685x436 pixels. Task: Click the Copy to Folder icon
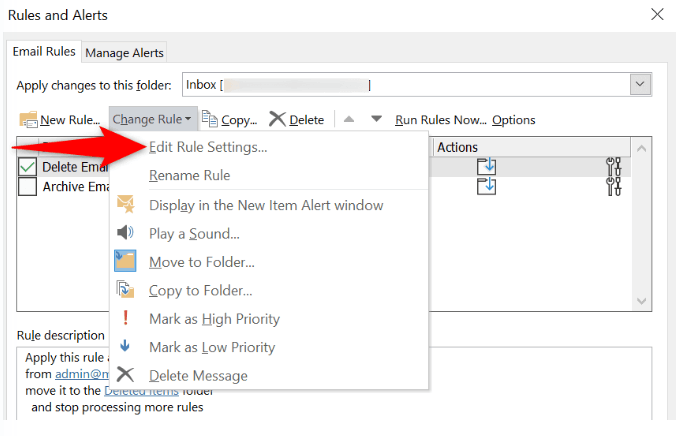[125, 289]
